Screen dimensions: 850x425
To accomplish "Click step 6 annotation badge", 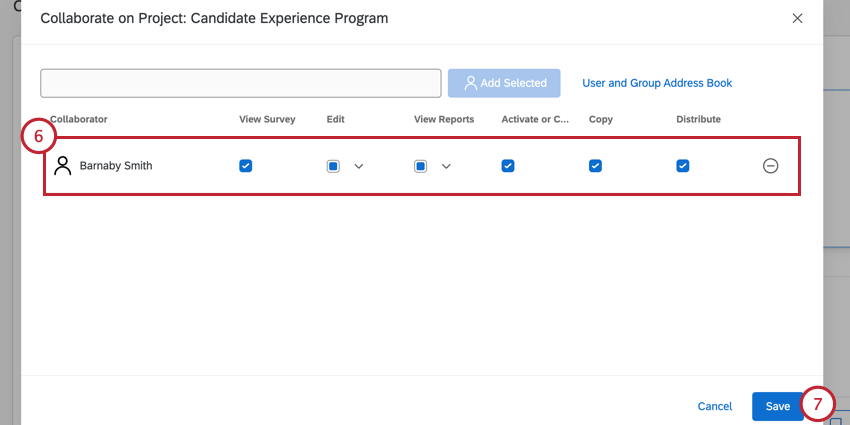I will point(38,138).
